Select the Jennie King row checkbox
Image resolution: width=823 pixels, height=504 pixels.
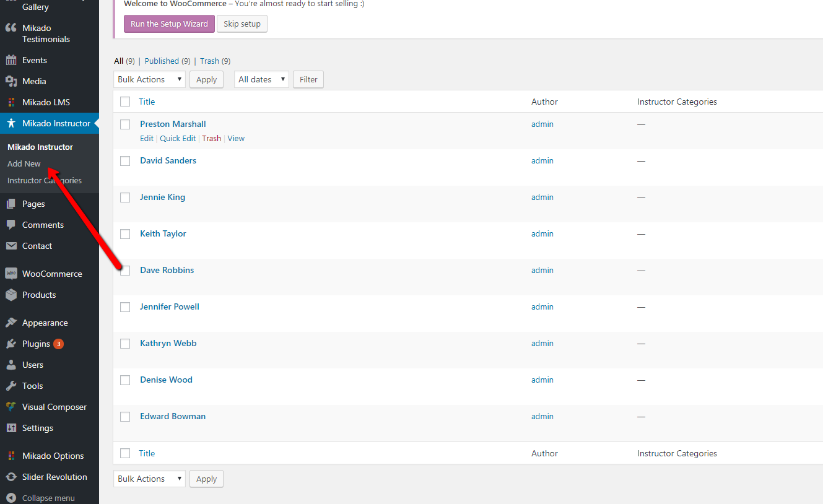click(x=125, y=198)
